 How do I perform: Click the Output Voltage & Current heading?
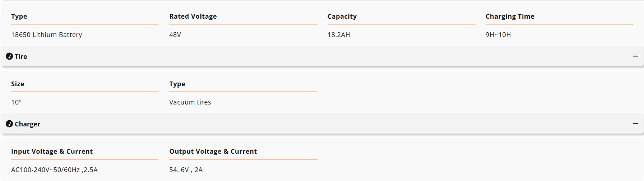point(213,152)
